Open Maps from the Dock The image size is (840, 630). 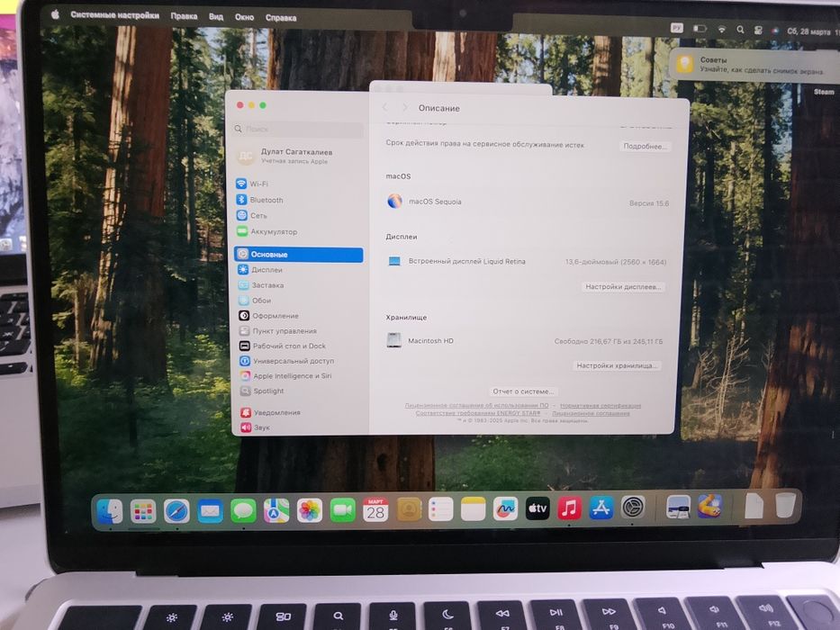(x=276, y=510)
